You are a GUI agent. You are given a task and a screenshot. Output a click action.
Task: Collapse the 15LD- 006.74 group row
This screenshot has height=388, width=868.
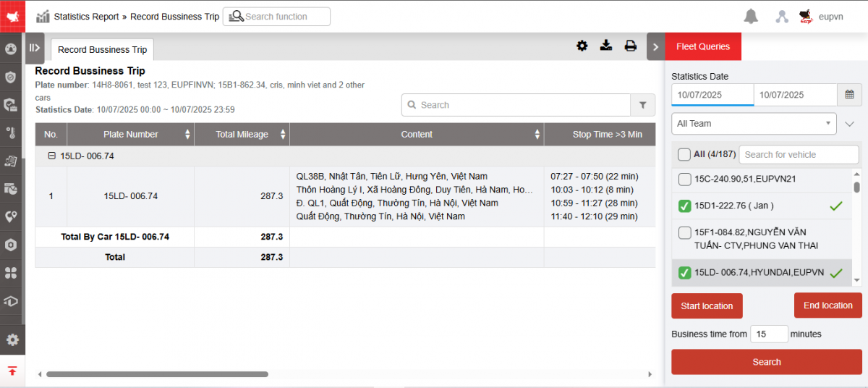(51, 156)
